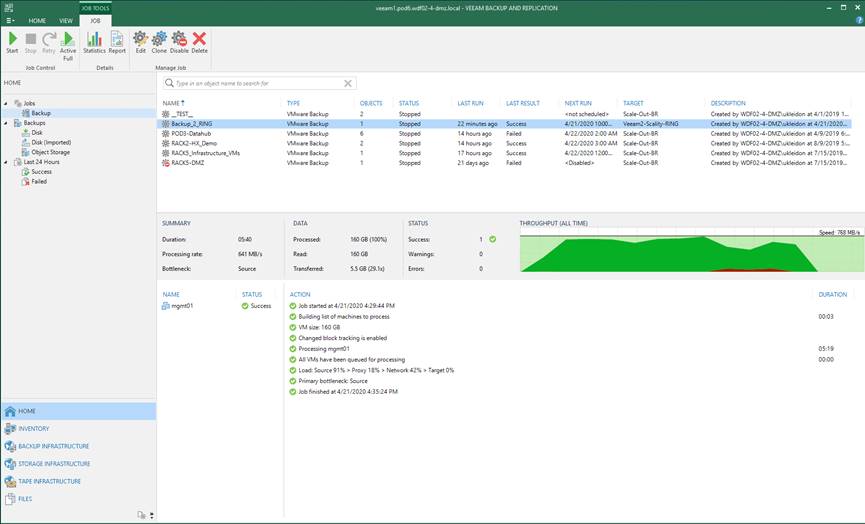Select Disk under Backups
This screenshot has width=865, height=524.
[x=36, y=132]
